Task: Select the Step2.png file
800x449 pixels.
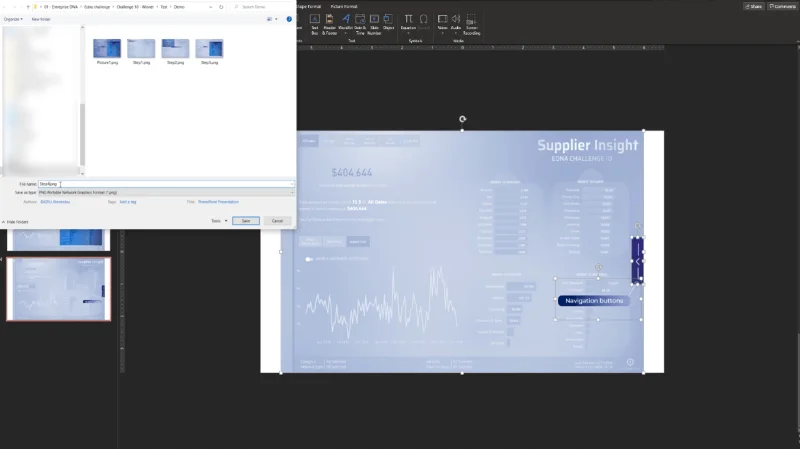Action: click(x=175, y=52)
